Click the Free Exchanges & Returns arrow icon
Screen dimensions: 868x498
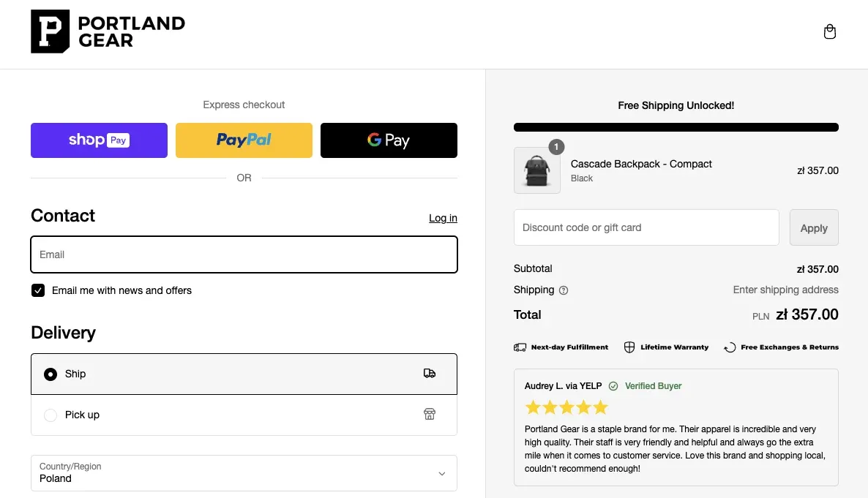[730, 347]
